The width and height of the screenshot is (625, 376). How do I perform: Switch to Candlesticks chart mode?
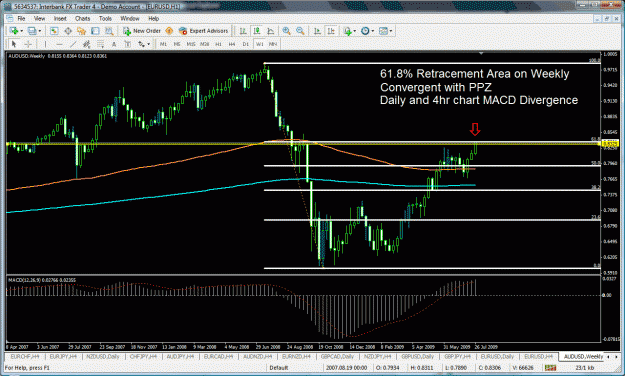click(257, 31)
